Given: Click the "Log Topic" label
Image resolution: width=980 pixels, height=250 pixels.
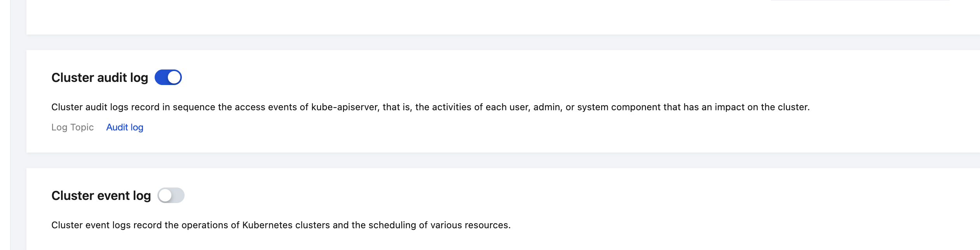Looking at the screenshot, I should click(72, 127).
